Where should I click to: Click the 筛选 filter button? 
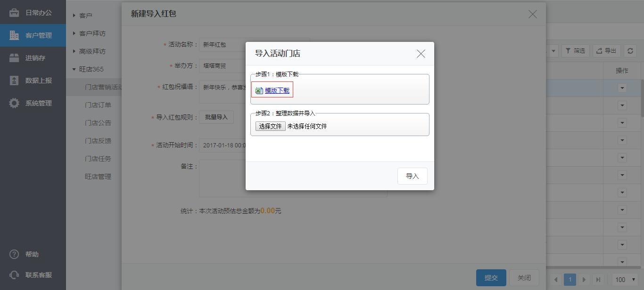tap(575, 51)
